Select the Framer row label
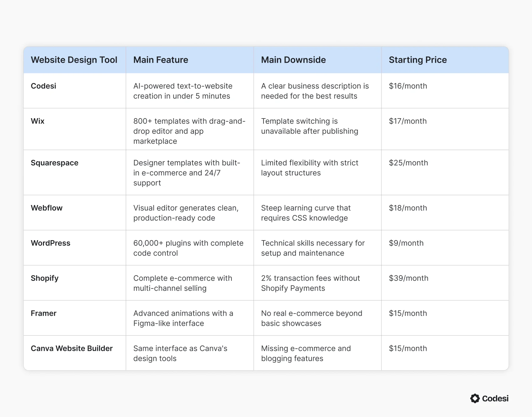This screenshot has height=417, width=532. click(x=44, y=313)
